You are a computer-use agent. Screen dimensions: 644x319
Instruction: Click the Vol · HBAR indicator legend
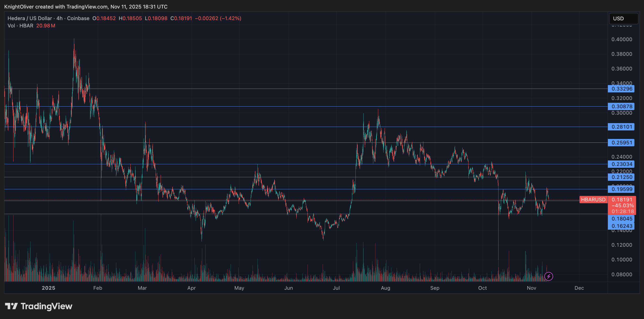pyautogui.click(x=21, y=26)
